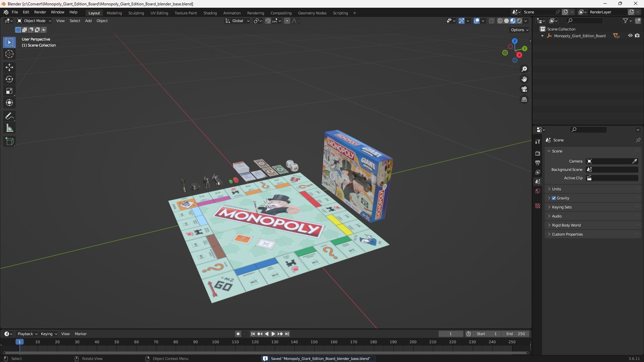
Task: Toggle viewport overlays display
Action: click(477, 21)
